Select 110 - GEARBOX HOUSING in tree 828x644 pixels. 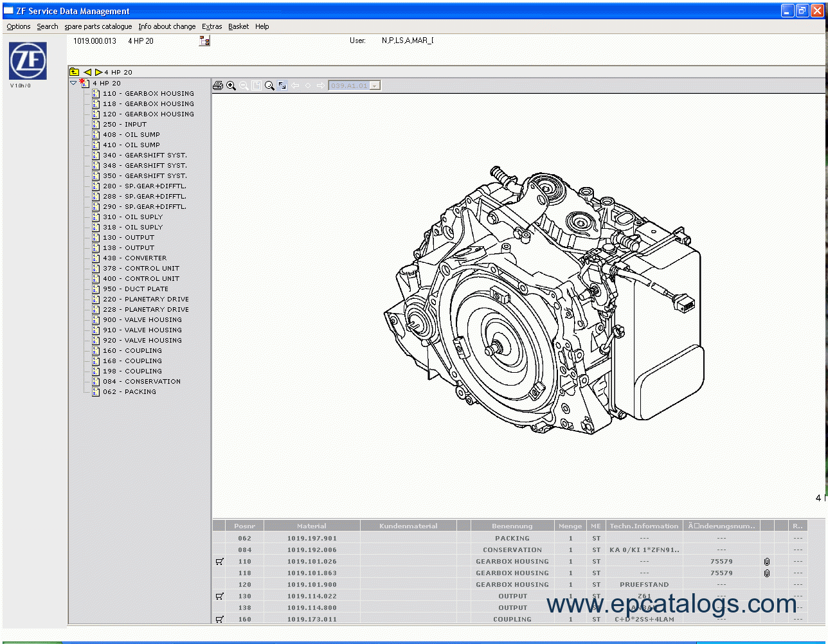(x=148, y=94)
